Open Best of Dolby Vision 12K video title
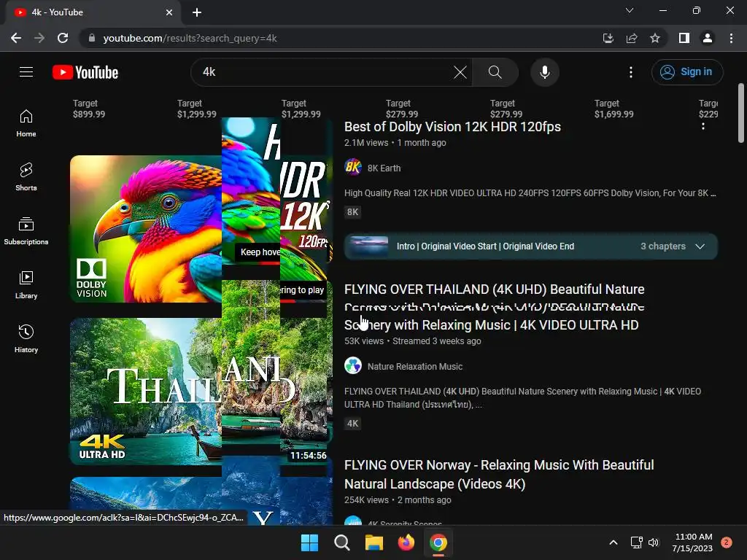 pos(452,127)
